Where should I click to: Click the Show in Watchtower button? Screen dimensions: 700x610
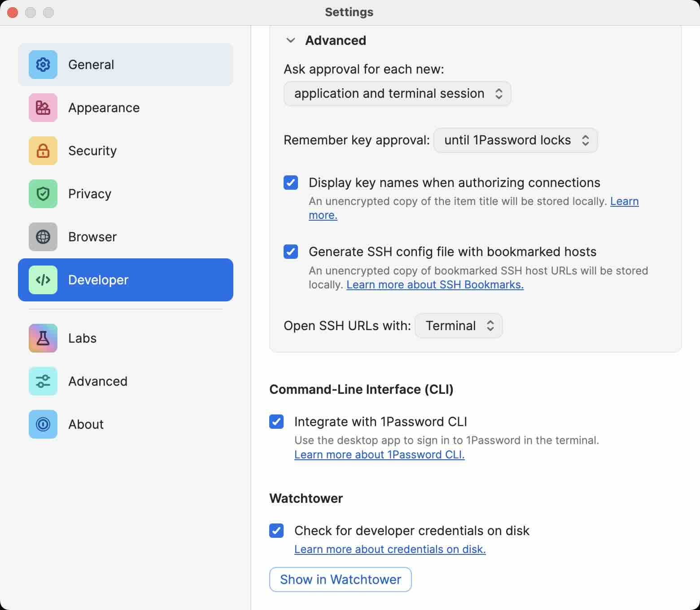coord(340,579)
